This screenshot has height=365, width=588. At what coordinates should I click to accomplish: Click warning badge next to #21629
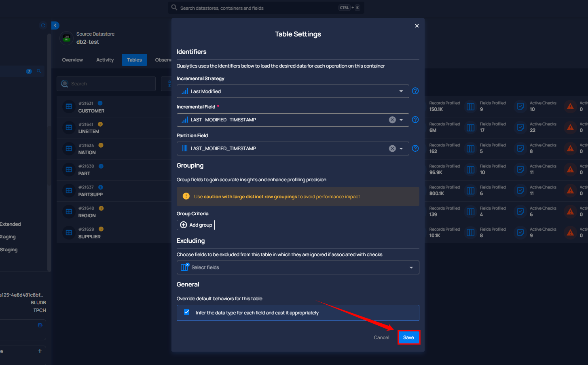[x=101, y=229]
